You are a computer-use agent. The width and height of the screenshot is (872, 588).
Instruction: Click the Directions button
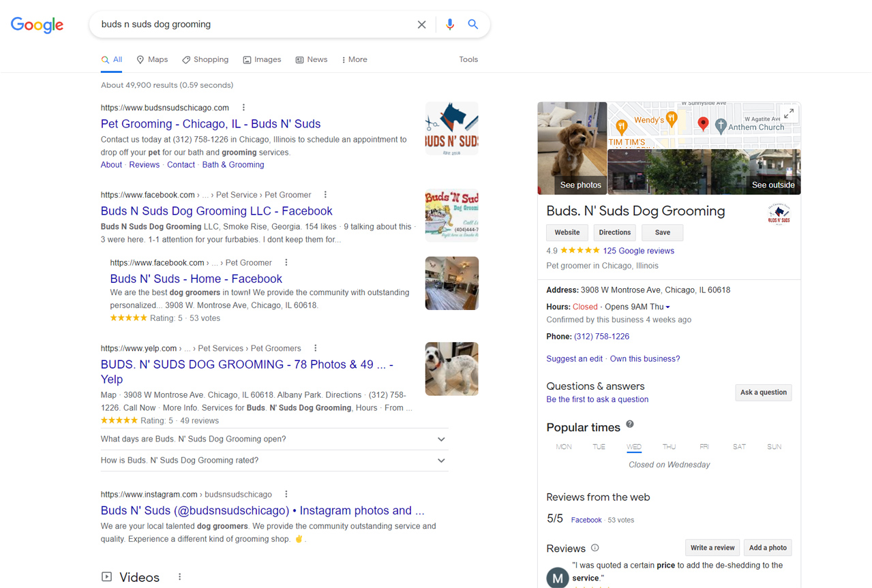click(x=615, y=232)
